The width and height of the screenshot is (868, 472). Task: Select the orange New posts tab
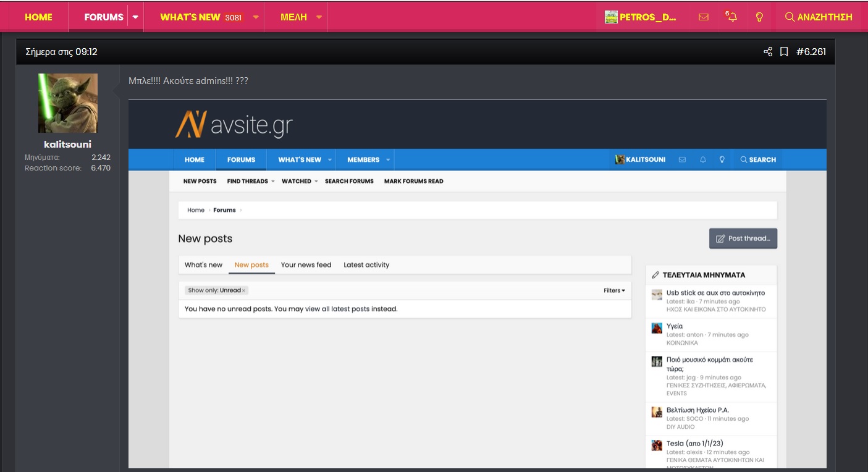(x=251, y=265)
